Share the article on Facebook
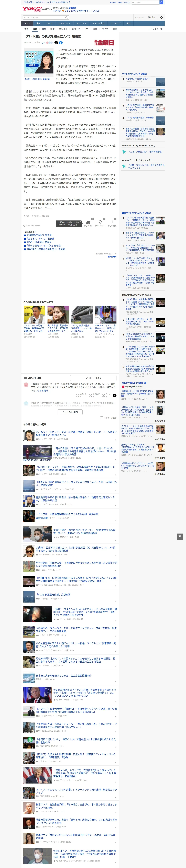Viewport: 186px width, 868px height. (x=61, y=43)
